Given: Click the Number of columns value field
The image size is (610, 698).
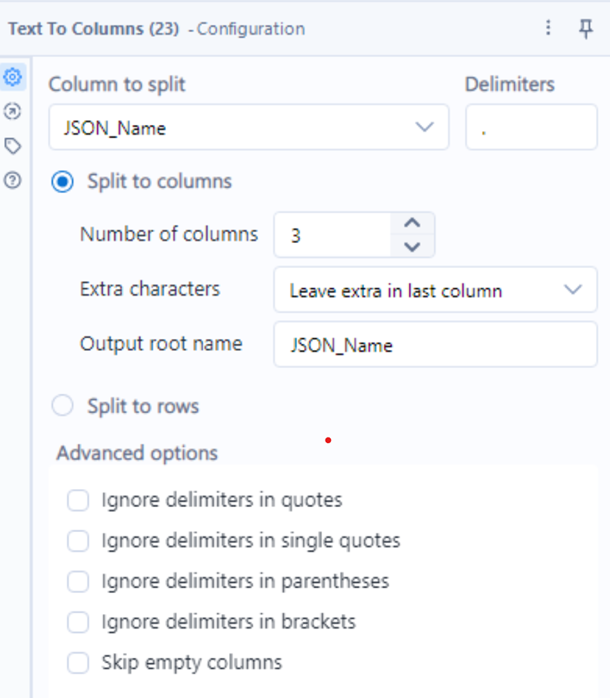Looking at the screenshot, I should coord(333,235).
